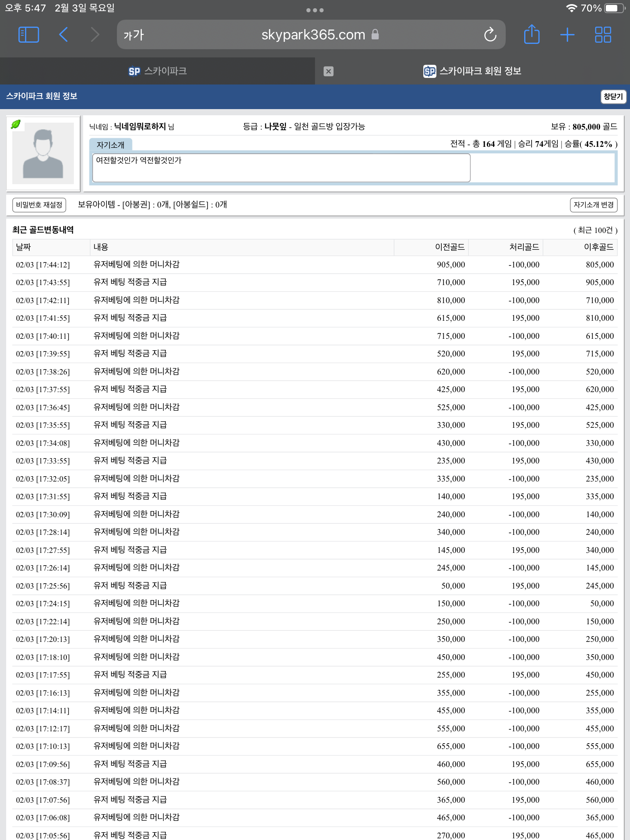Click the grade text 나뭇잎
Screen dimensions: 630x840
[275, 126]
